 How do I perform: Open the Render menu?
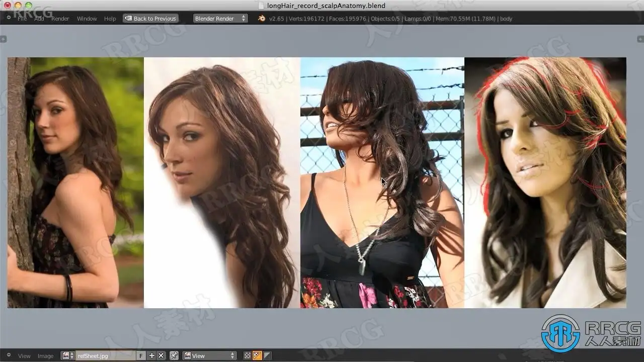click(x=60, y=19)
